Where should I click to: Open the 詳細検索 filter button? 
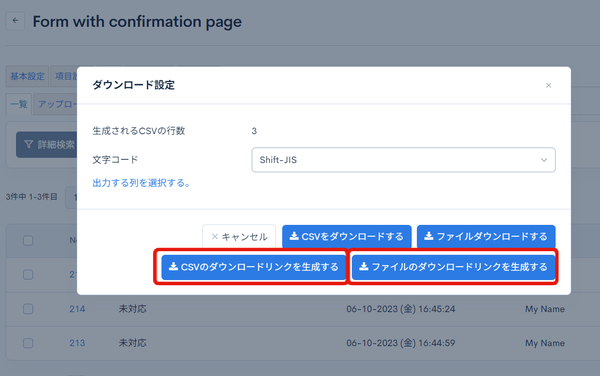coord(47,145)
